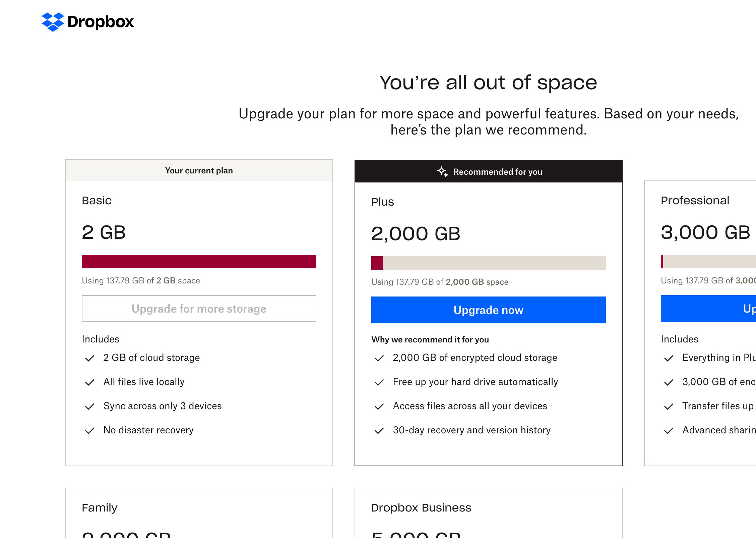Click checkmark beside 2,000 GB of encrypted storage
This screenshot has height=538, width=756.
coord(379,358)
